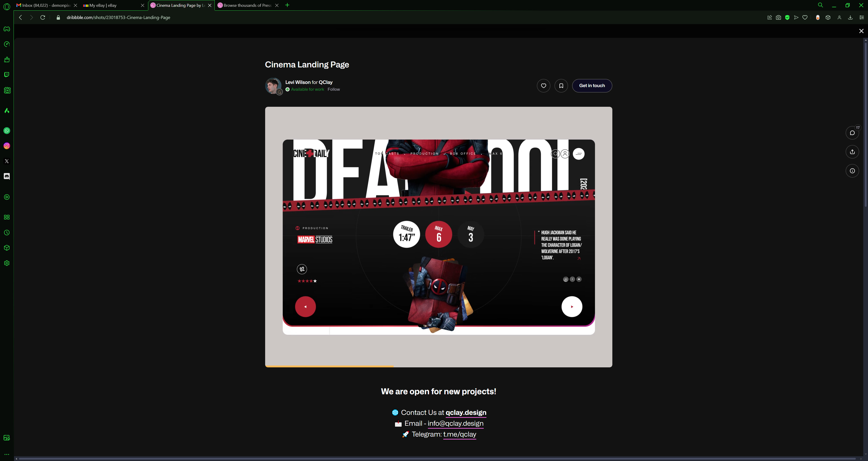Screen dimensions: 868x461
Task: Click the dribbble.com address bar URL
Action: pos(118,18)
